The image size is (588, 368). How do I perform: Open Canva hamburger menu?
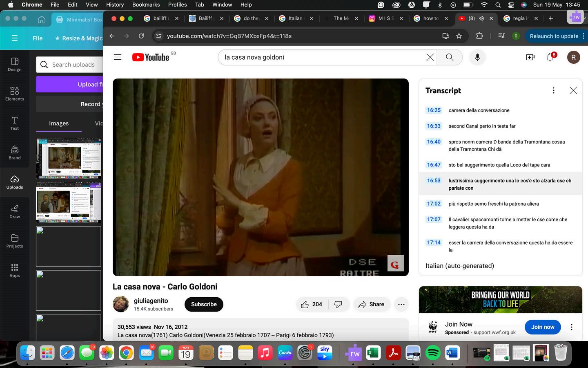(15, 38)
